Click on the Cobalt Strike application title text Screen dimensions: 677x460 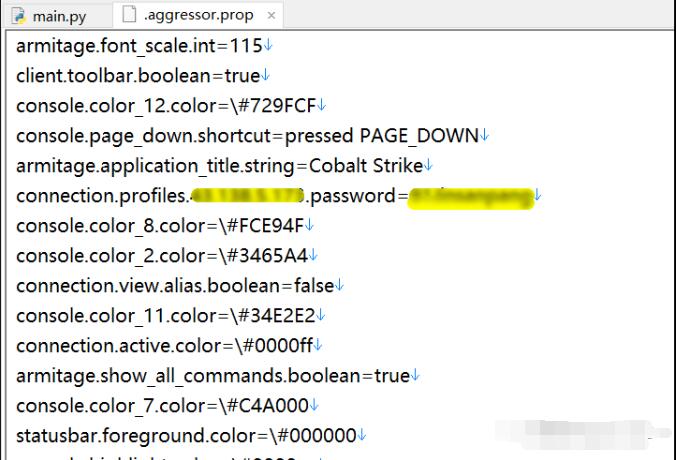pos(366,166)
